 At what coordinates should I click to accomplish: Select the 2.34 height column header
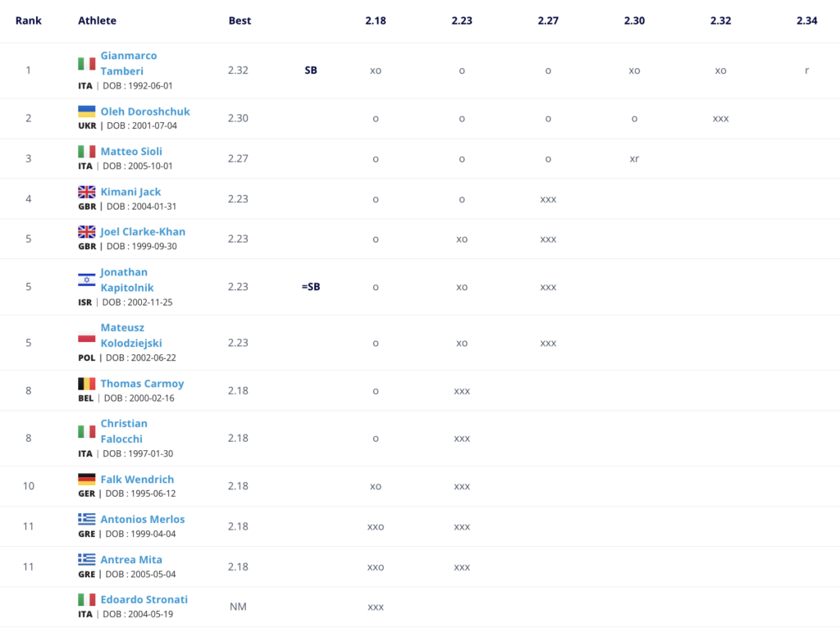[807, 20]
